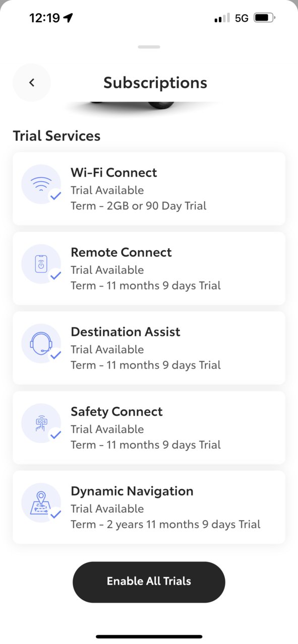Screen dimensions: 298x644
Task: Toggle the Dynamic Navigation checkmark
Action: [55, 514]
